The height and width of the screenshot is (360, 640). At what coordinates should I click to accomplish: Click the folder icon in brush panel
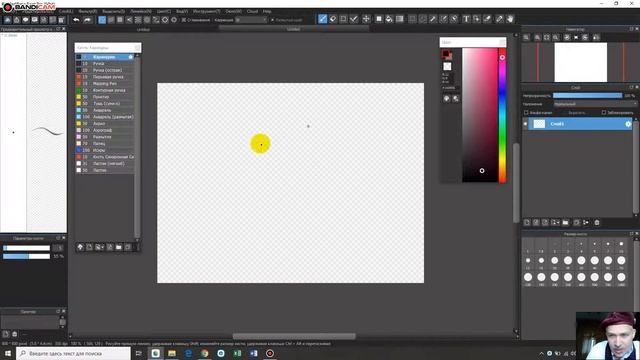[x=119, y=247]
